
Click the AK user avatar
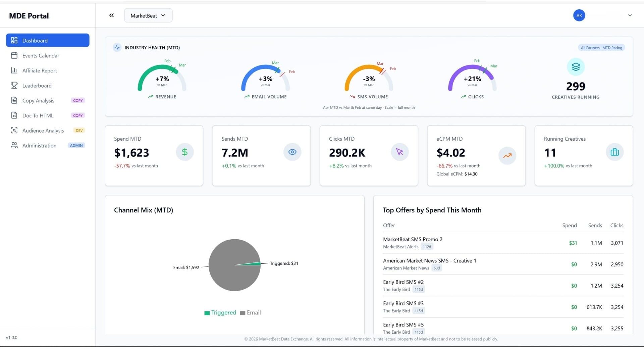[x=579, y=15]
